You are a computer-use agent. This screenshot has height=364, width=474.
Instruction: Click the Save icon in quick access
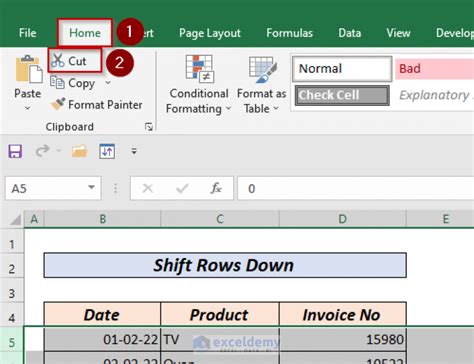(15, 151)
